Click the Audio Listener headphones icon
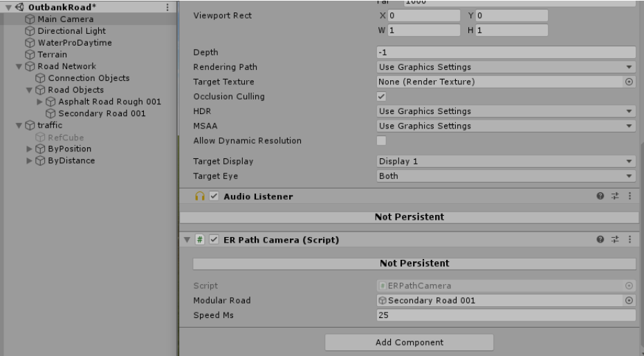 [194, 197]
